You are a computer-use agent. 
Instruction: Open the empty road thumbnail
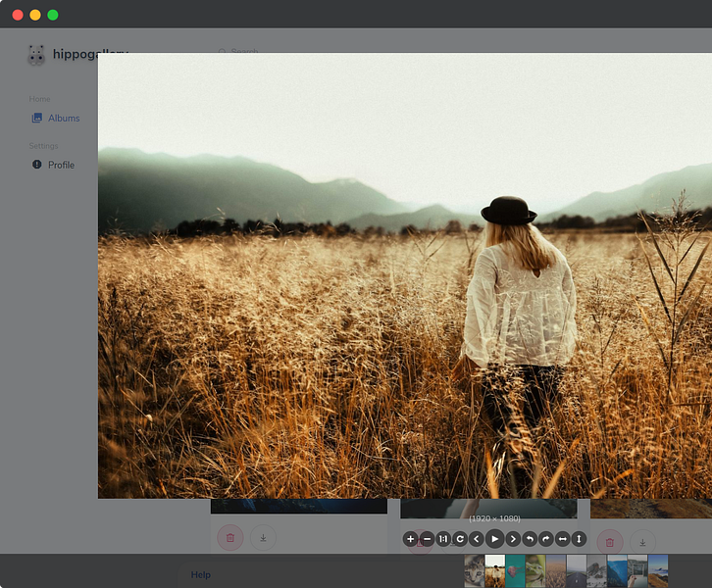pos(577,571)
